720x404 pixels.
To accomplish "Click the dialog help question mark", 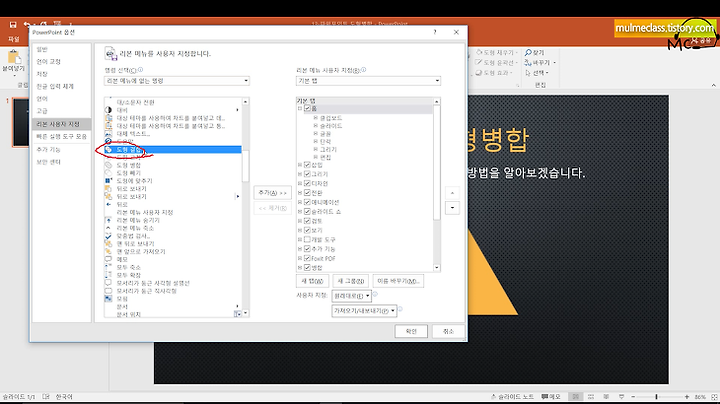I will tap(435, 32).
